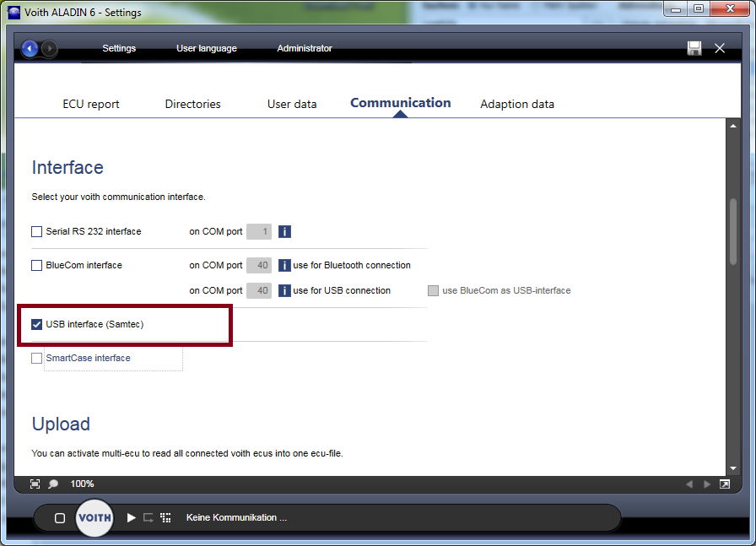Click the stop square button in Voith bar

coord(60,518)
